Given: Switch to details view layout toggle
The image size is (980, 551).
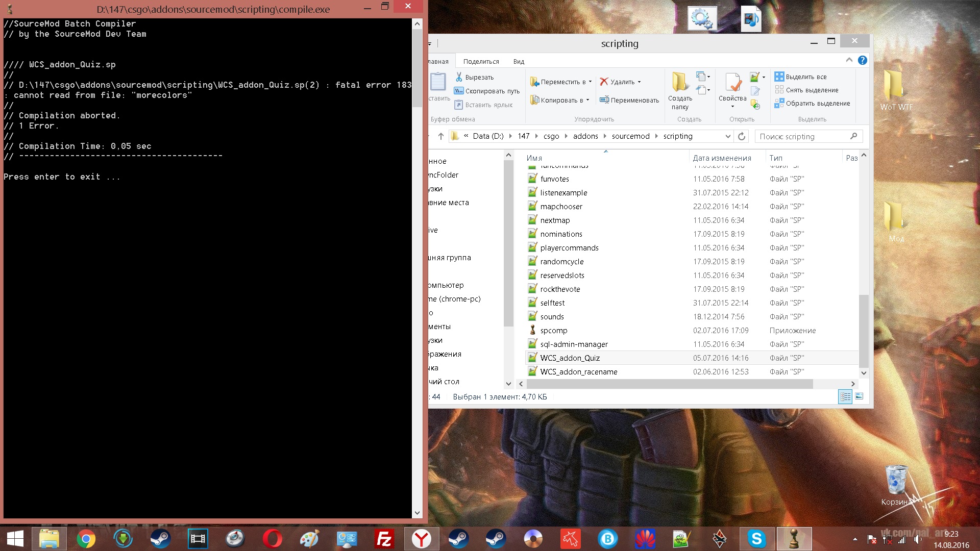Looking at the screenshot, I should pos(845,396).
